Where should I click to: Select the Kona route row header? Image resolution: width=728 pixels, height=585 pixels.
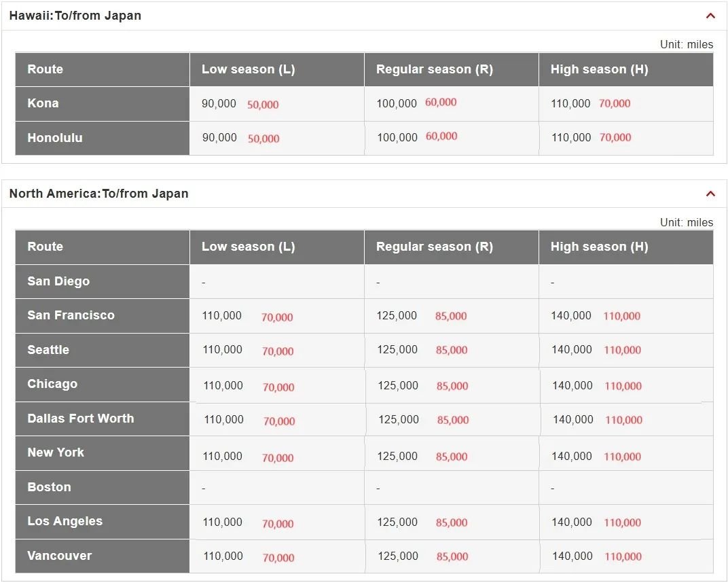(103, 104)
